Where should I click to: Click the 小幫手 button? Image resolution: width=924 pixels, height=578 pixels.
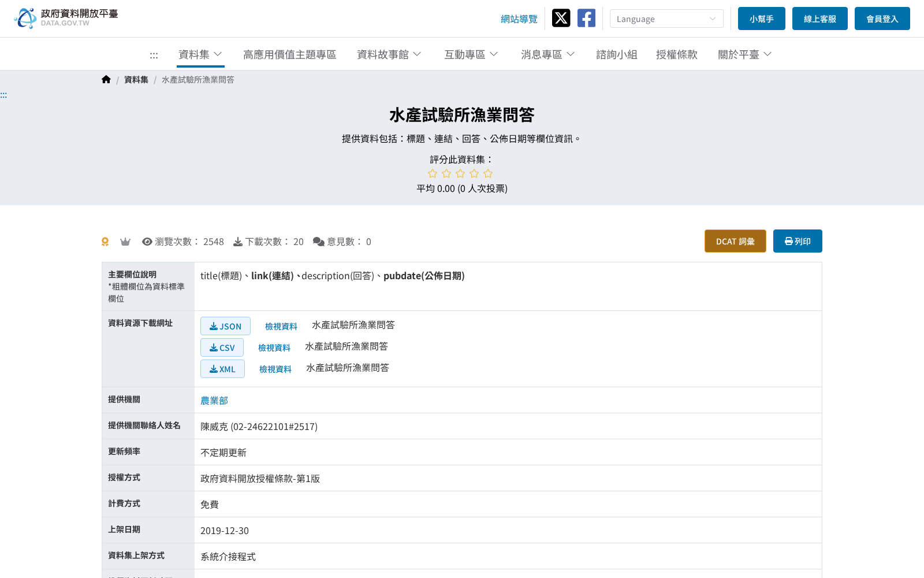(762, 18)
